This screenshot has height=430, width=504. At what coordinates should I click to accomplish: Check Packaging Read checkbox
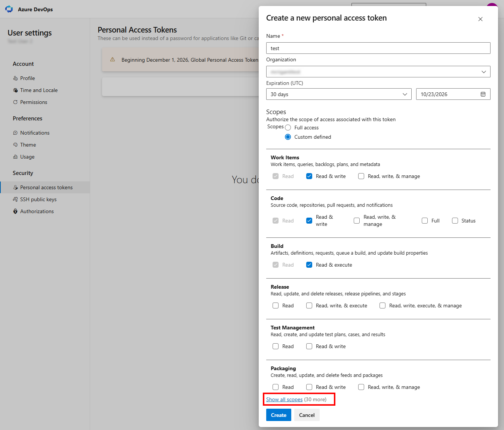point(276,387)
